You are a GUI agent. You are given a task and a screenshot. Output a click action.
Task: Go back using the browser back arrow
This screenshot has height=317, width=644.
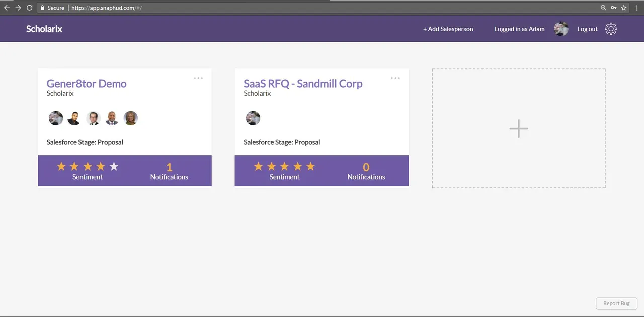point(7,8)
